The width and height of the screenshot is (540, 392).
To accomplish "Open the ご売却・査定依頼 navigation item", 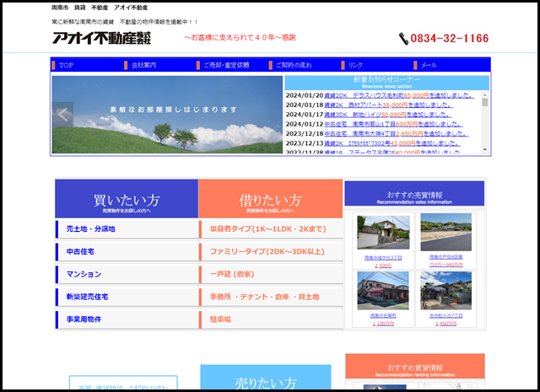I will point(226,65).
